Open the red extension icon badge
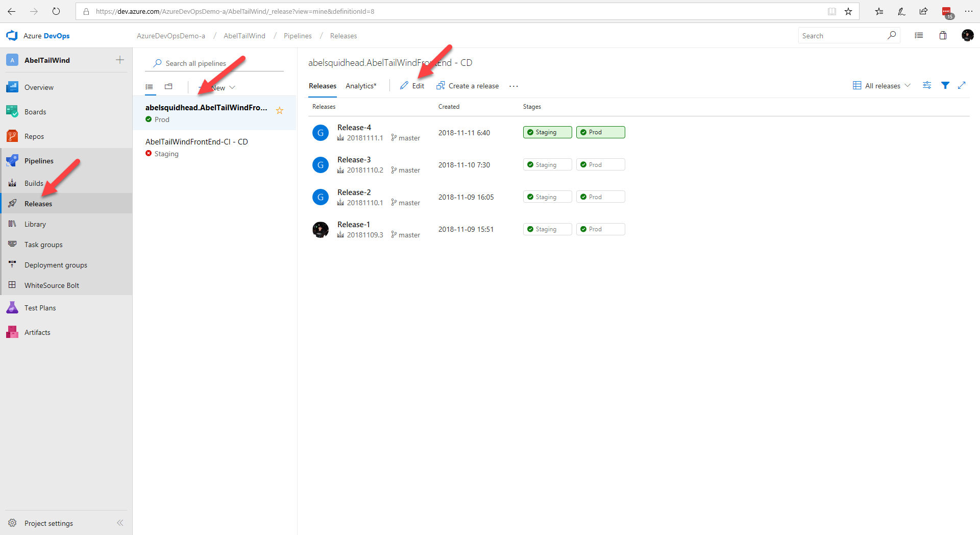 tap(947, 12)
